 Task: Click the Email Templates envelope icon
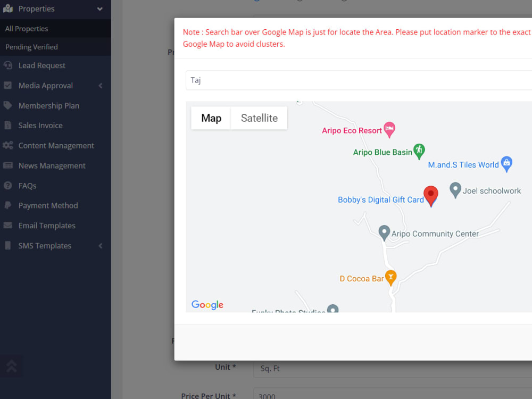click(x=8, y=225)
